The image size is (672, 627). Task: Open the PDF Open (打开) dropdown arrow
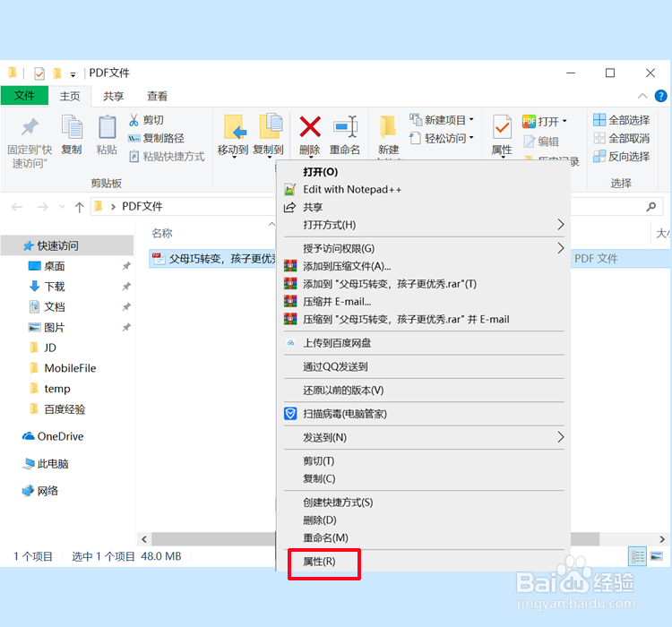[x=564, y=121]
